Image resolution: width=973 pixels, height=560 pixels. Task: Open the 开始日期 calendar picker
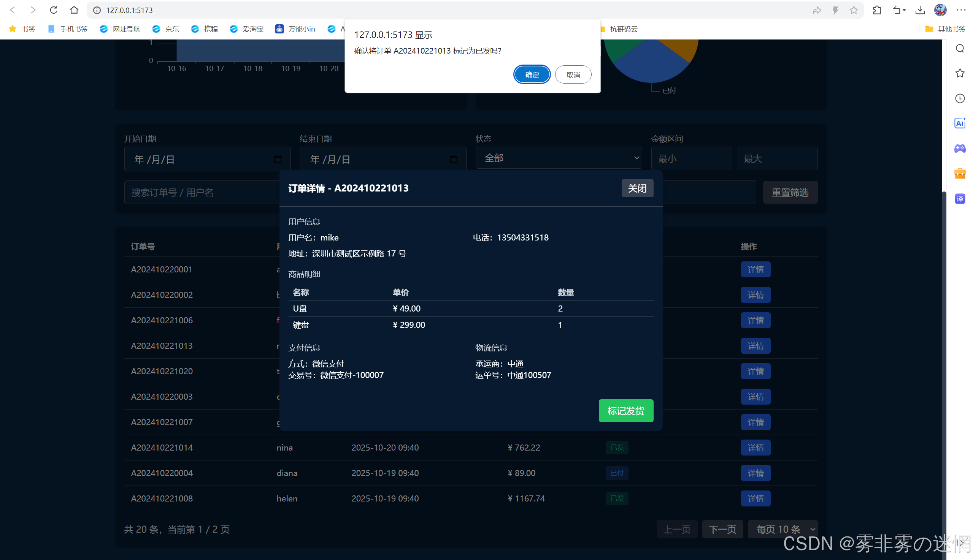point(278,159)
